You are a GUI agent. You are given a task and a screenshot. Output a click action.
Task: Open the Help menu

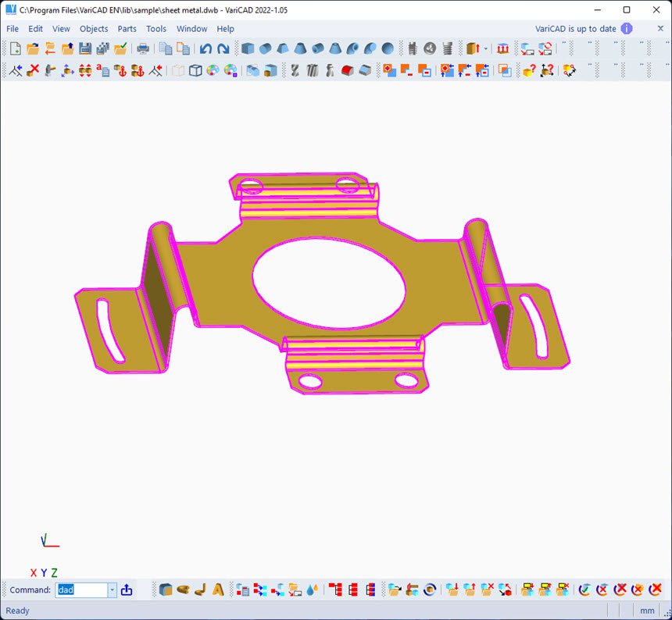225,29
